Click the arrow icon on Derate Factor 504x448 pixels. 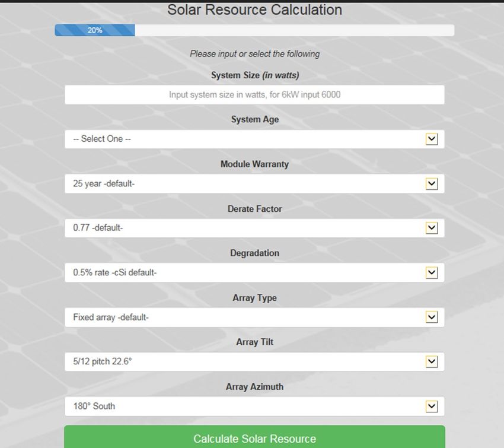click(x=432, y=228)
